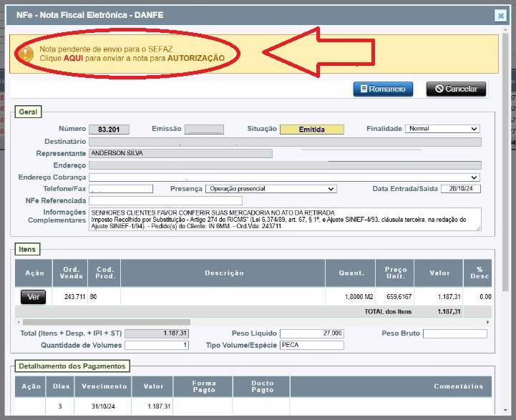Open the Endereço Cobrança dropdown
Viewport: 516px width, 420px height.
pyautogui.click(x=284, y=177)
